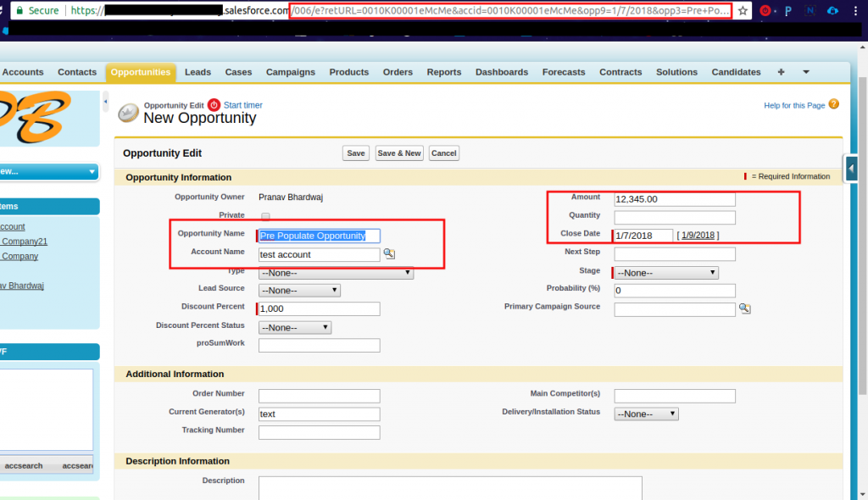Click the Close Date field
This screenshot has height=500, width=868.
pyautogui.click(x=644, y=236)
